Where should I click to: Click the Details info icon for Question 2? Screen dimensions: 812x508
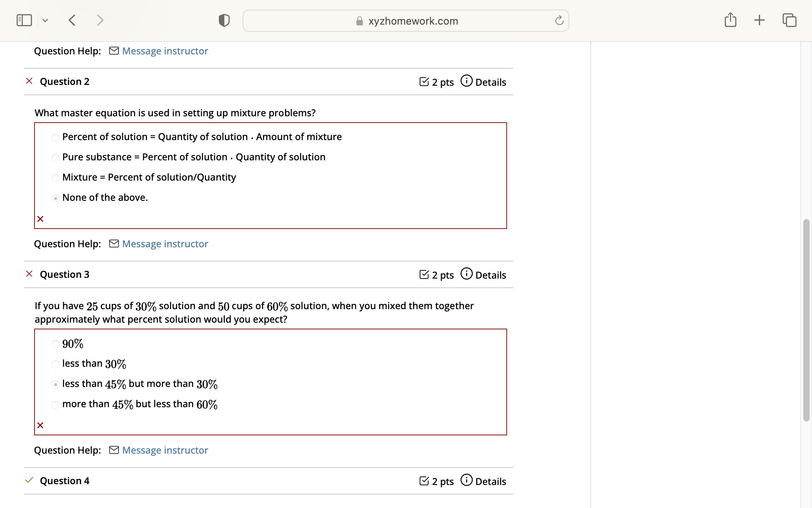coord(467,81)
